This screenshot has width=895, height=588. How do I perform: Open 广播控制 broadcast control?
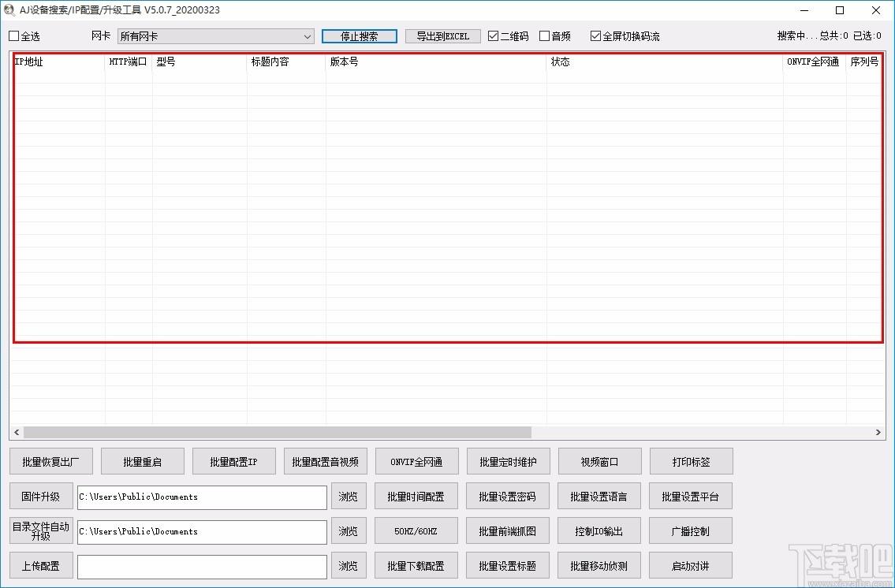click(x=691, y=531)
